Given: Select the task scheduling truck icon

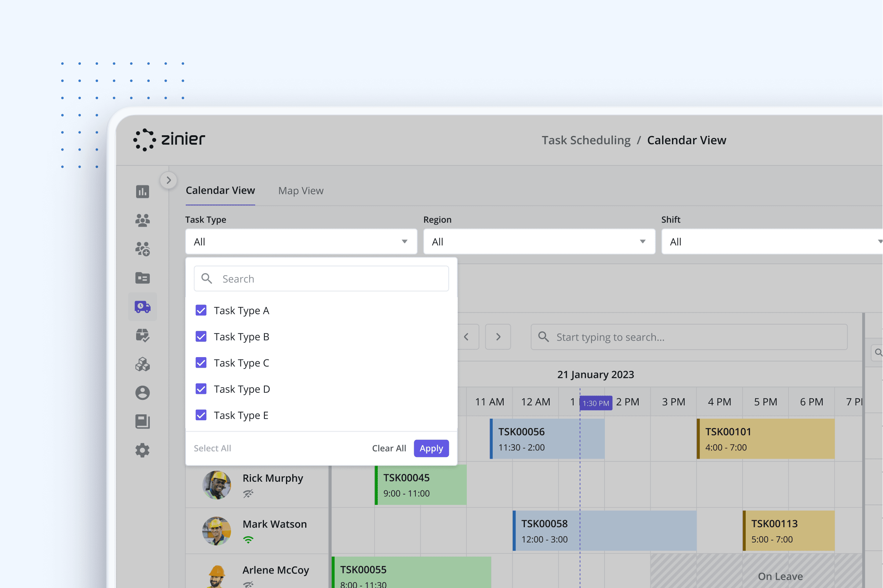Looking at the screenshot, I should pyautogui.click(x=142, y=307).
